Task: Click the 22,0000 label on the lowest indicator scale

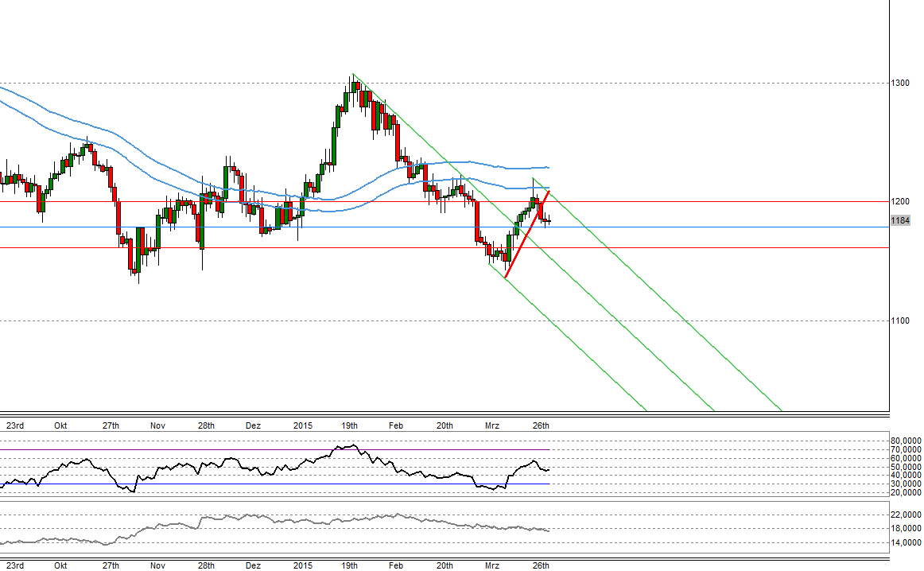Action: [x=905, y=515]
